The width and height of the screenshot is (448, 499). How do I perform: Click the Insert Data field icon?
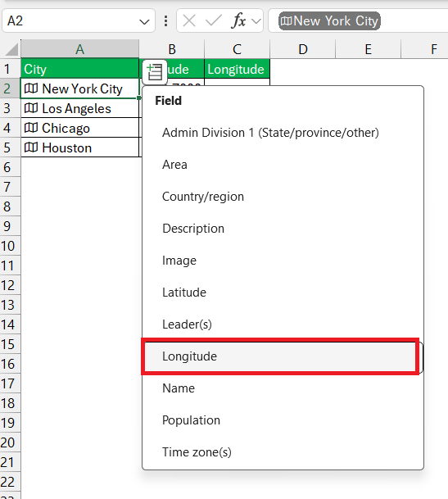tap(155, 72)
